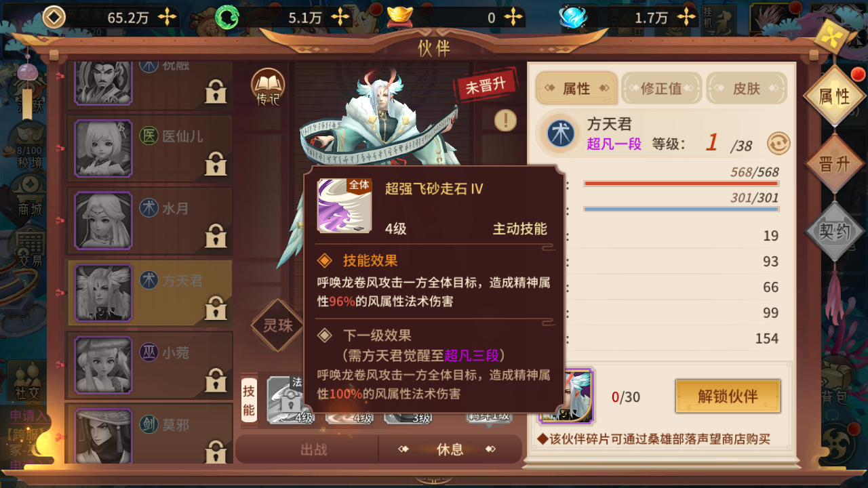Click the 飞砂走石 skill icon in tooltip
Image resolution: width=868 pixels, height=488 pixels.
(344, 205)
